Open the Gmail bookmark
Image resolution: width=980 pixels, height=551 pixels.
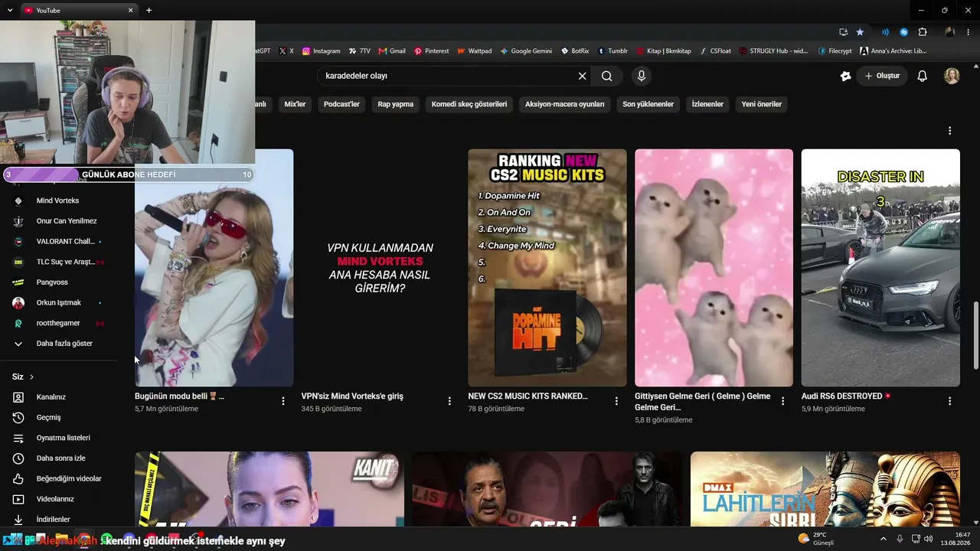tap(392, 51)
